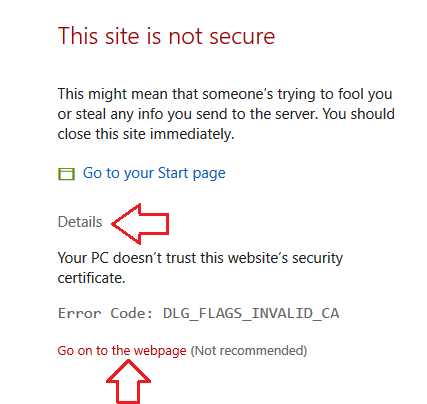The image size is (427, 404).
Task: Click the red upward arrow below webpage link
Action: click(128, 382)
